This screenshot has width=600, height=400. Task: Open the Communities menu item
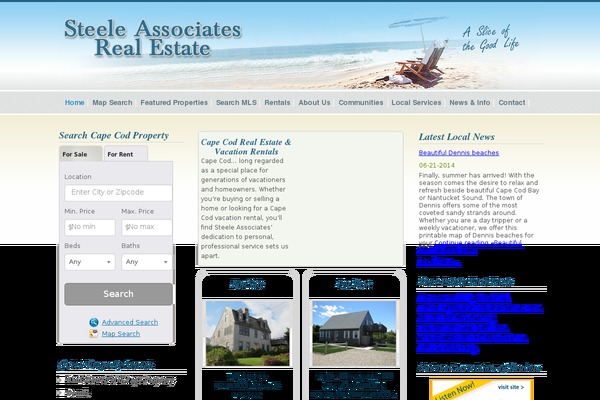click(360, 103)
